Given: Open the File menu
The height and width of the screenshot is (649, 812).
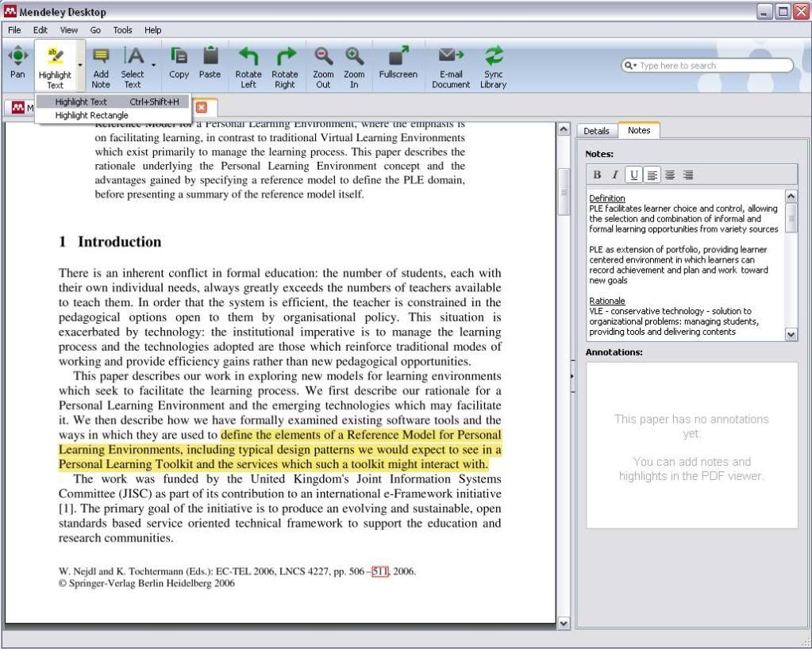Looking at the screenshot, I should click(14, 30).
